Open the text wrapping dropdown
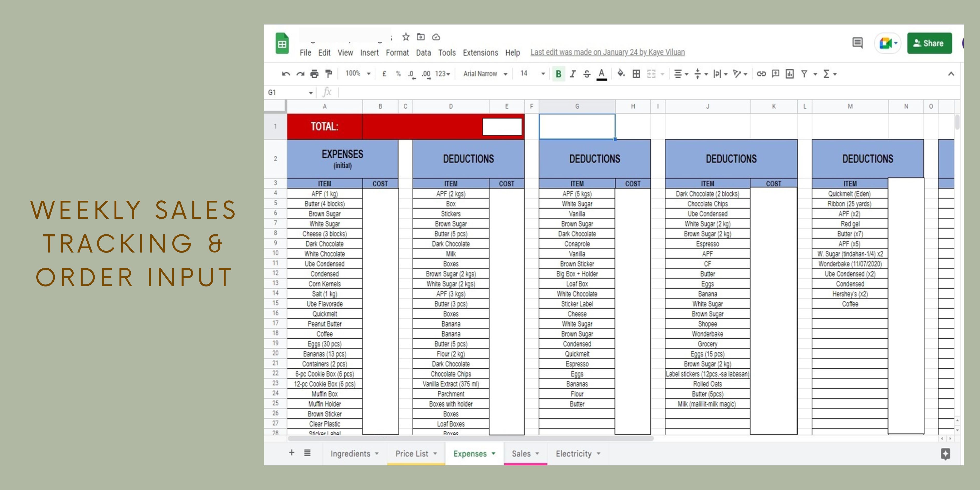 tap(720, 74)
